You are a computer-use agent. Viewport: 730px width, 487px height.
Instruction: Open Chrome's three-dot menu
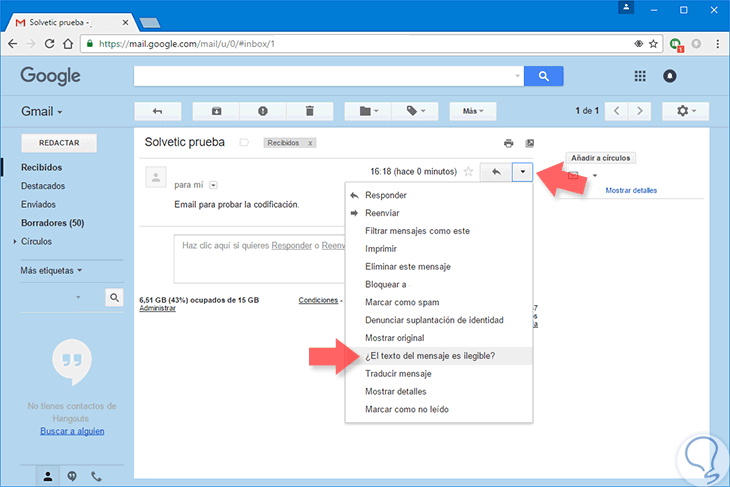click(x=717, y=44)
